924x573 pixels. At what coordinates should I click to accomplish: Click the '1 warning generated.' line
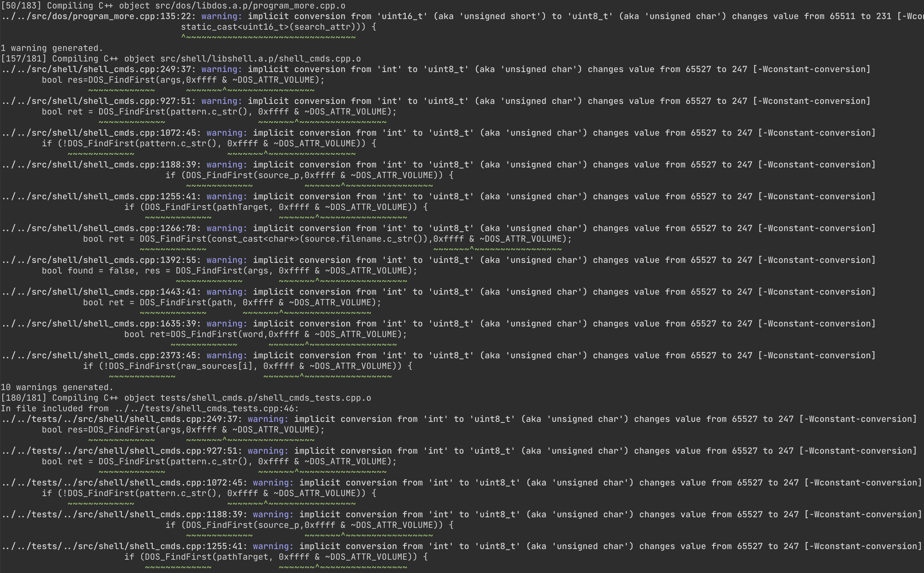coord(52,48)
